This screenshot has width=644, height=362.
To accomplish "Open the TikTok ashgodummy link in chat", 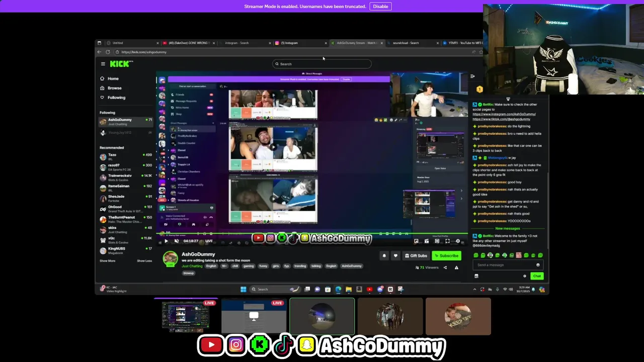I will click(501, 119).
